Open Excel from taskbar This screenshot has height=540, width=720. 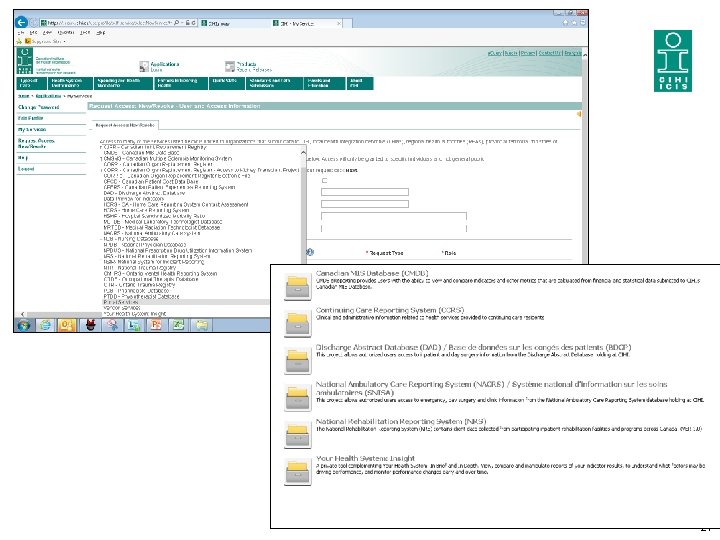pyautogui.click(x=179, y=325)
